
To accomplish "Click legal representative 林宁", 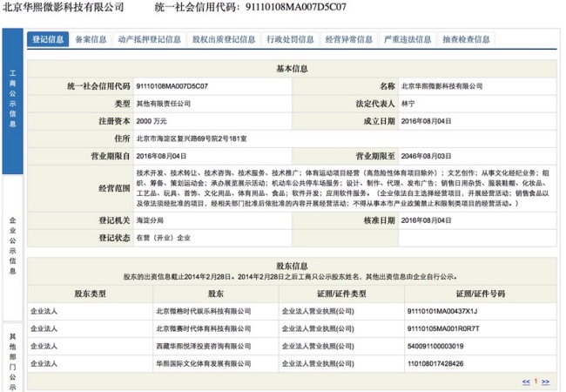I will click(x=408, y=104).
